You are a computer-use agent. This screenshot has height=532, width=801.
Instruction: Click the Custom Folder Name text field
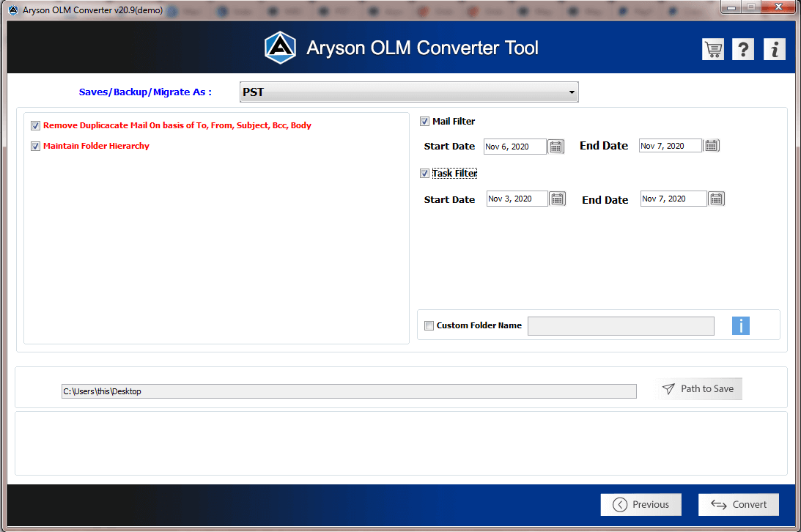[621, 326]
